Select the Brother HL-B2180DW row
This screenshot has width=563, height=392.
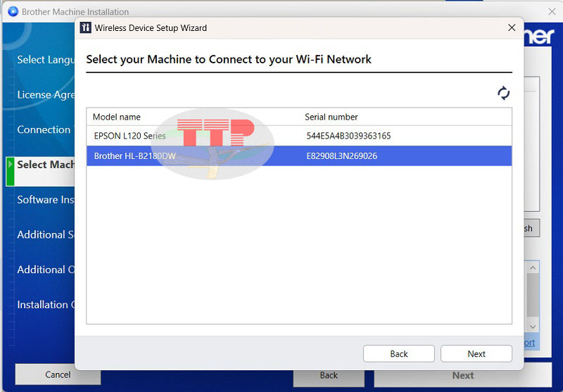(299, 156)
